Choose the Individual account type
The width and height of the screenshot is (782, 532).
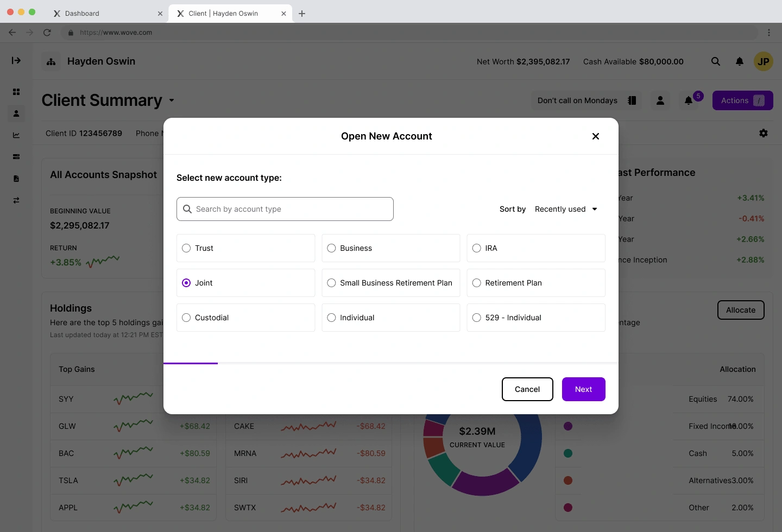pyautogui.click(x=331, y=318)
